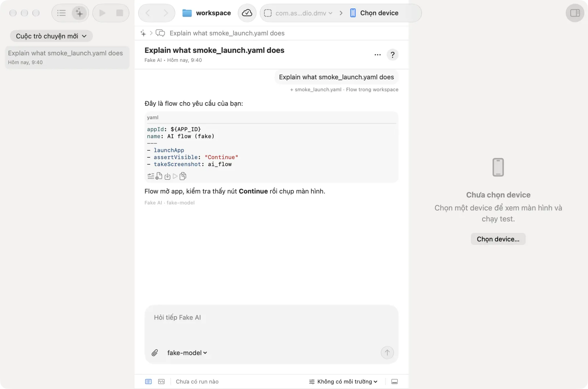Select the smoke_launch.yaml conversation in sidebar
Image resolution: width=588 pixels, height=389 pixels.
(x=67, y=57)
